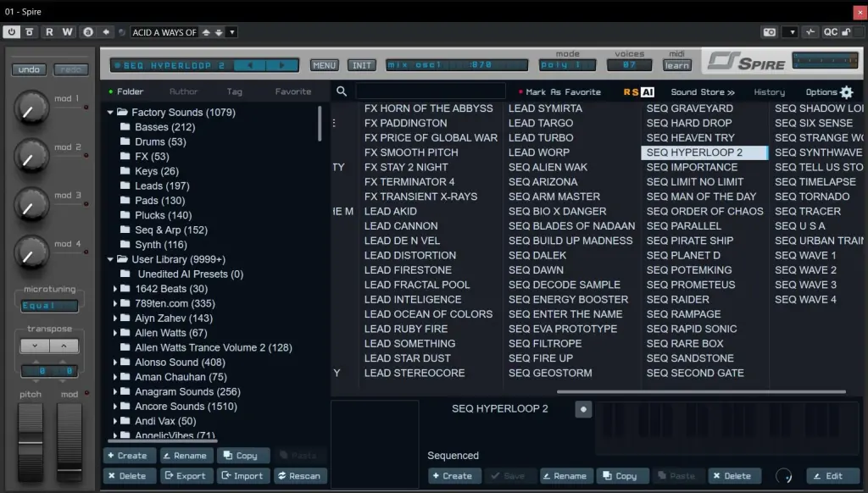Viewport: 868px width, 493px height.
Task: Click the mod wheel
Action: point(70,441)
